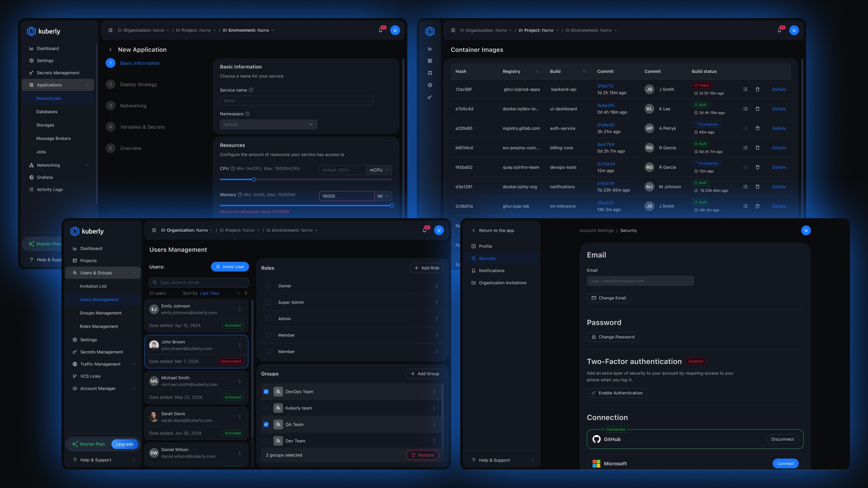Click the trash icon in the backend-api row

click(757, 89)
